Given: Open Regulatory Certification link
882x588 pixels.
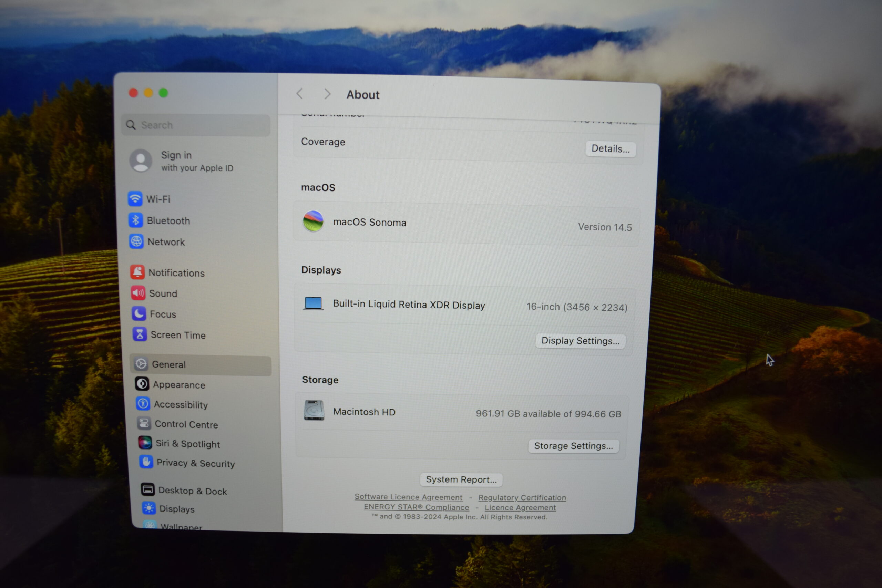Looking at the screenshot, I should click(522, 498).
